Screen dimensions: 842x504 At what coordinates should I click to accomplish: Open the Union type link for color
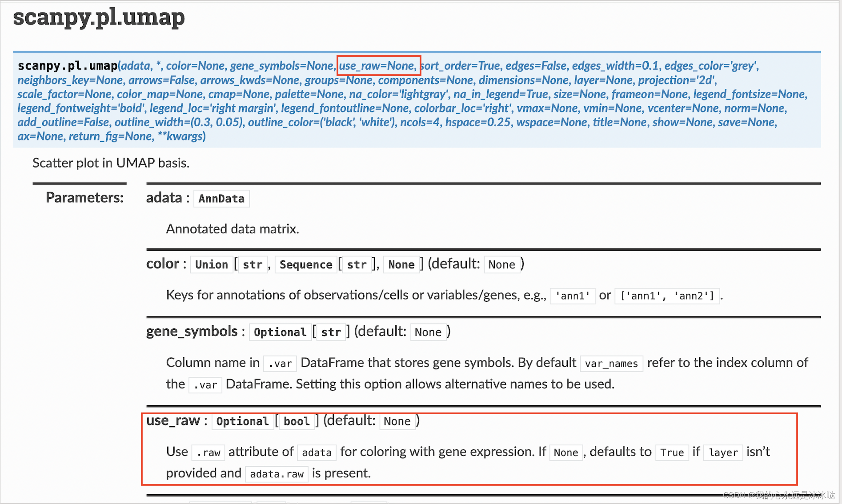click(x=211, y=264)
